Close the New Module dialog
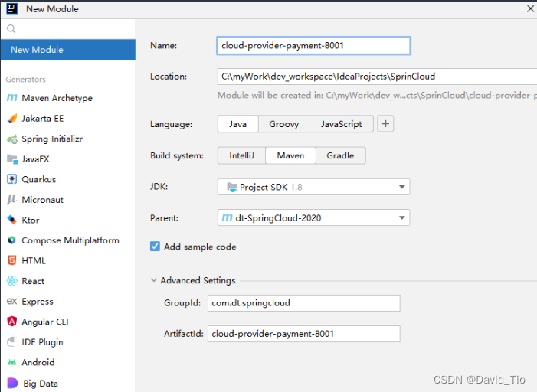The height and width of the screenshot is (392, 537). (530, 8)
